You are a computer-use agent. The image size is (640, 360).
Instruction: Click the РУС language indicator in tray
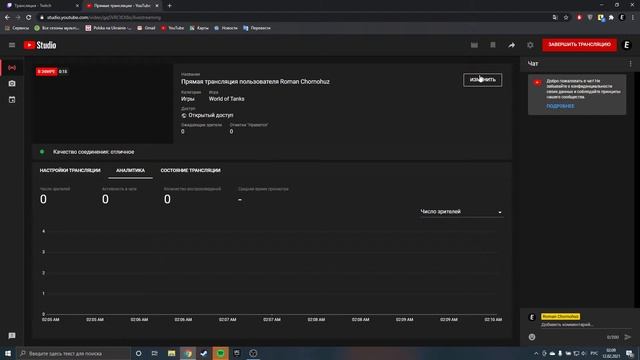pos(594,353)
